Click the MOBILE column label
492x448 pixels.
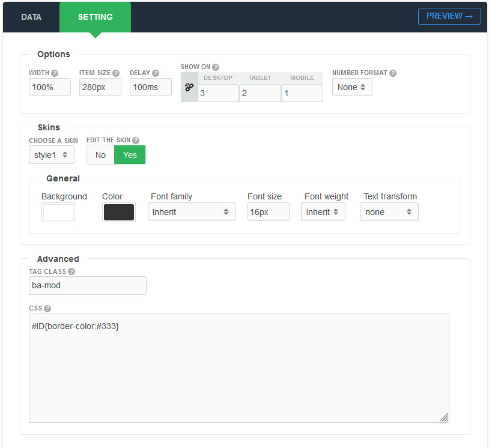point(302,78)
